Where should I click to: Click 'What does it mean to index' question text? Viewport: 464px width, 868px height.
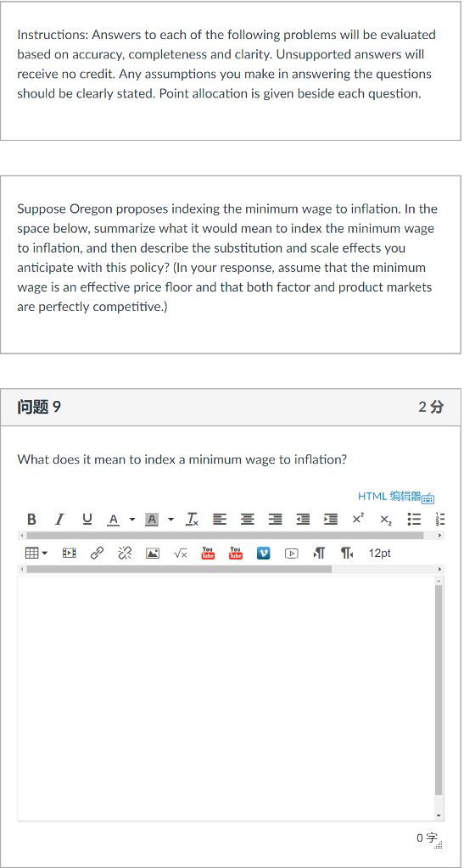pyautogui.click(x=182, y=459)
